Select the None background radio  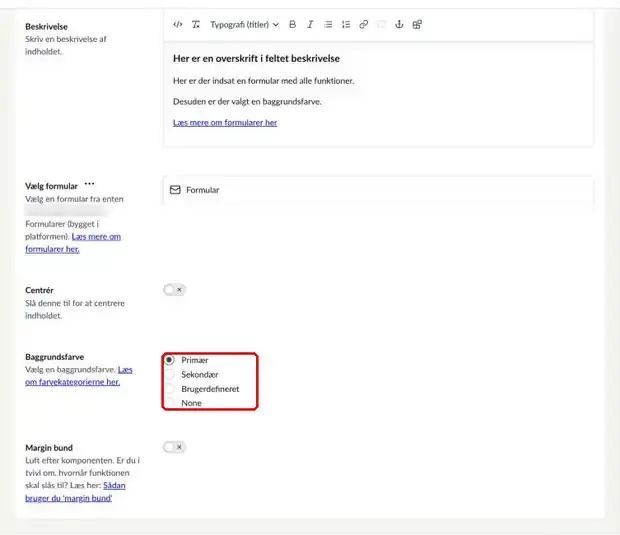(169, 403)
